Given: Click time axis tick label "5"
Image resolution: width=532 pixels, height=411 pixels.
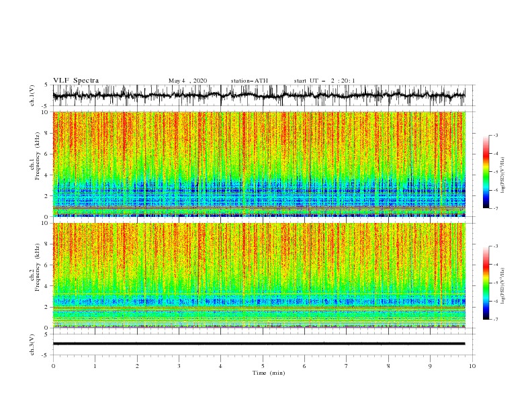Looking at the screenshot, I should [263, 366].
